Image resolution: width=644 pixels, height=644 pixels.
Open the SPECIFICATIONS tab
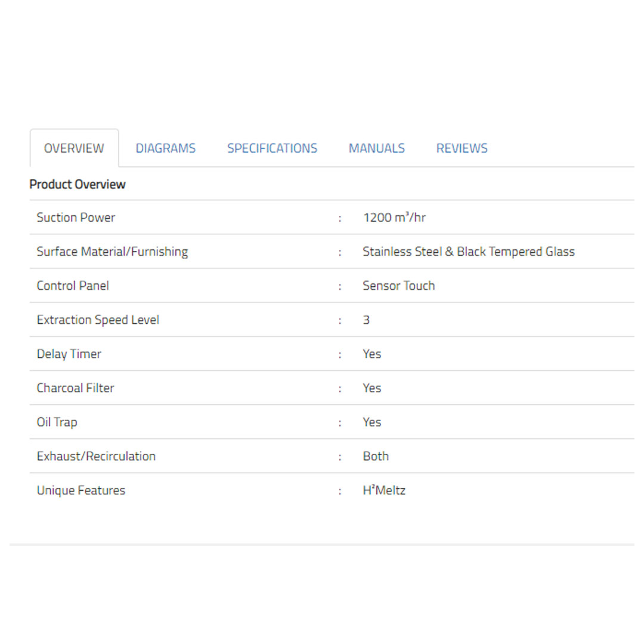point(272,148)
